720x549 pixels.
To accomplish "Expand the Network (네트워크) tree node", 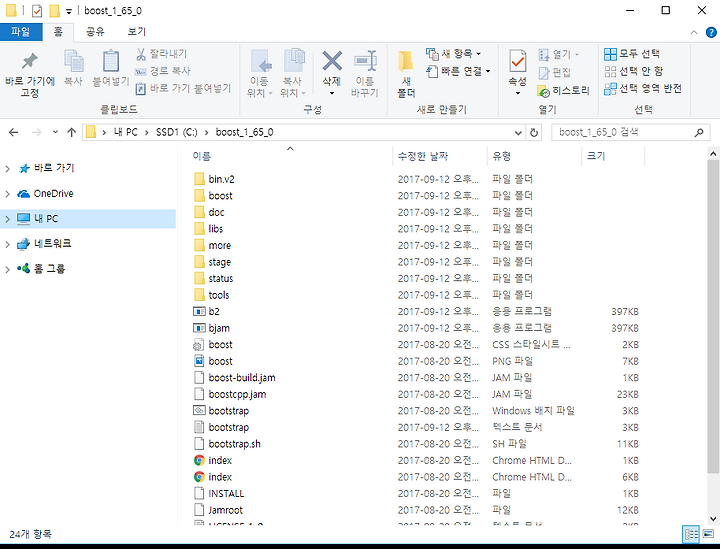I will 7,244.
